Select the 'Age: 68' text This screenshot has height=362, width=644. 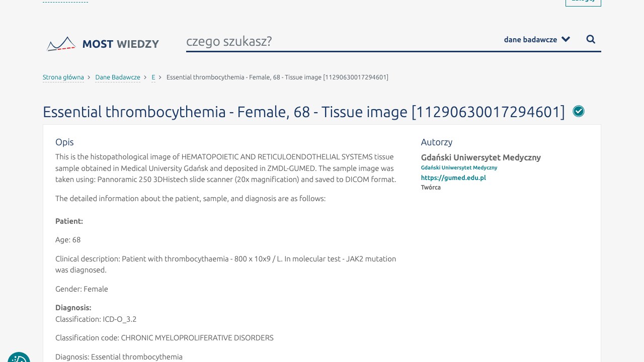click(x=68, y=240)
